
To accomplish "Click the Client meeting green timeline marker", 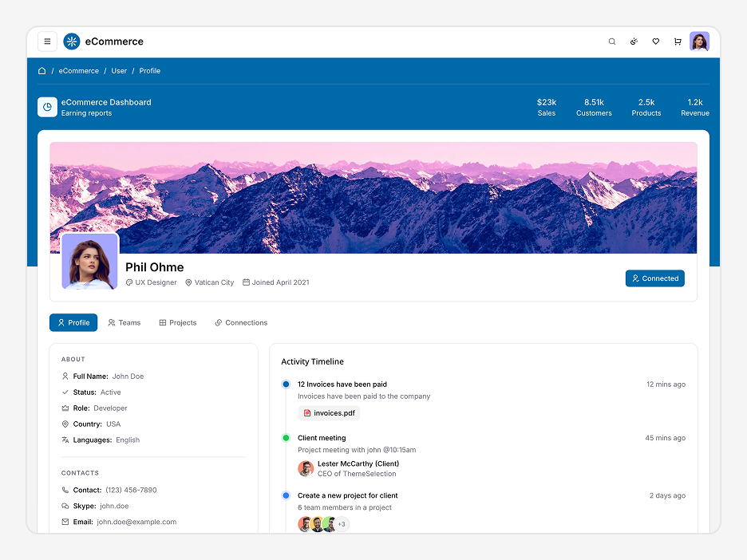I will [286, 438].
